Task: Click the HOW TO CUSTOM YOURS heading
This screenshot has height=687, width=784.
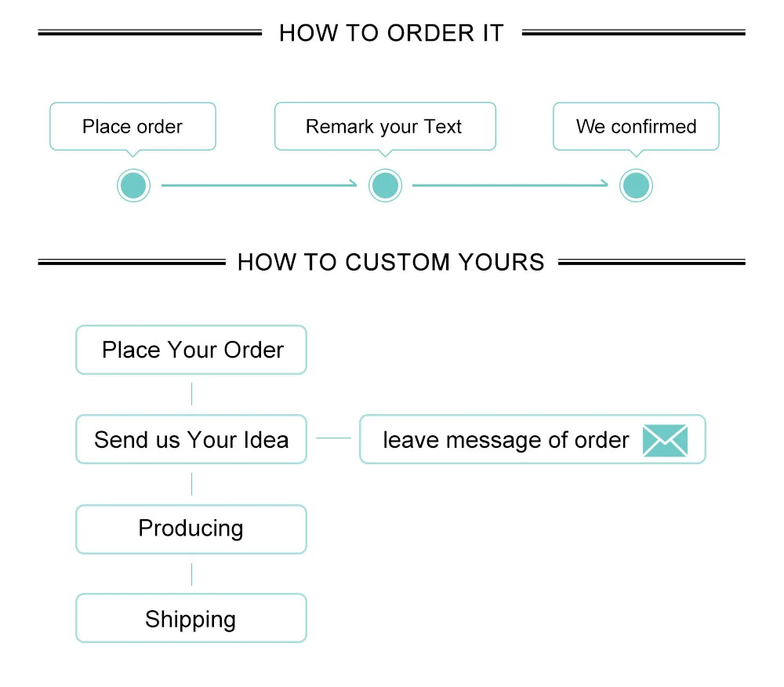Action: [391, 262]
